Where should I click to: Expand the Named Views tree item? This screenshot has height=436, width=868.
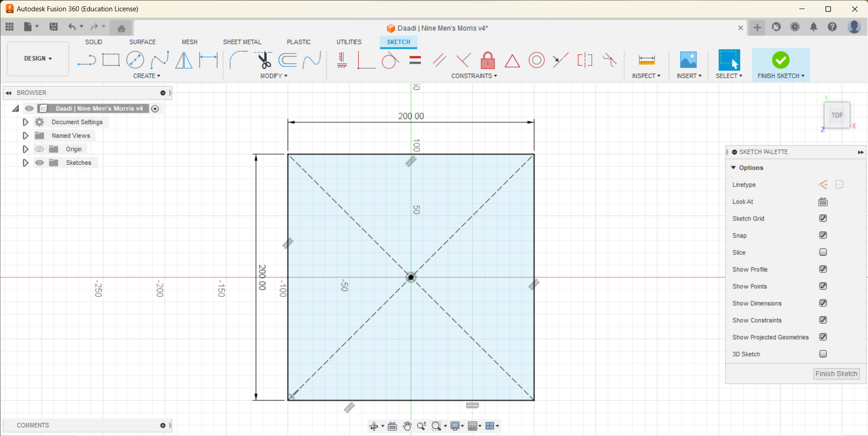[25, 135]
